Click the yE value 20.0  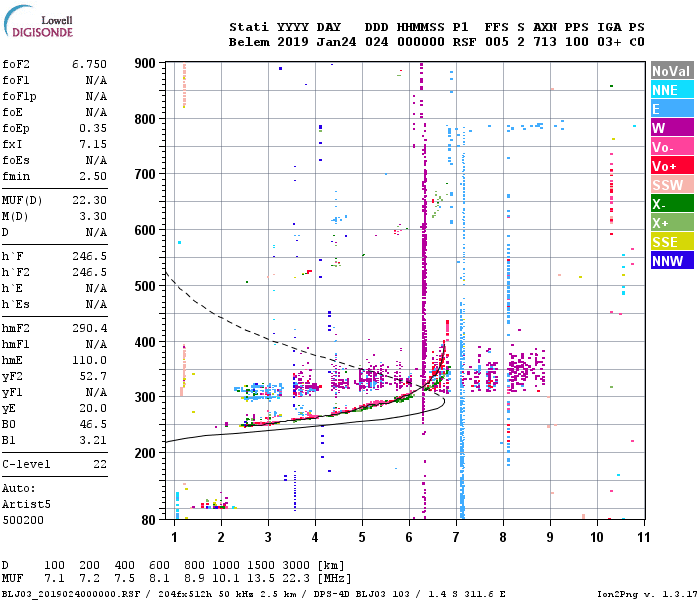click(x=93, y=408)
